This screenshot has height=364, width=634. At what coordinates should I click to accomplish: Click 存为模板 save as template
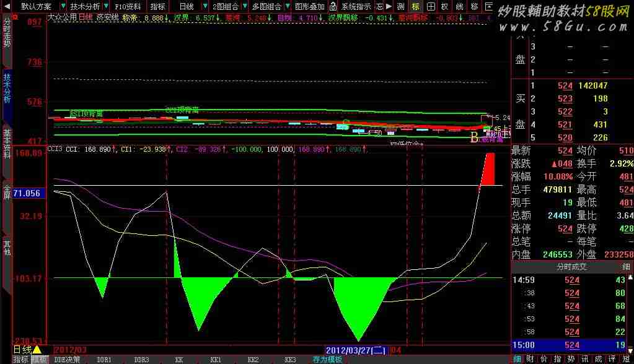[x=328, y=360]
